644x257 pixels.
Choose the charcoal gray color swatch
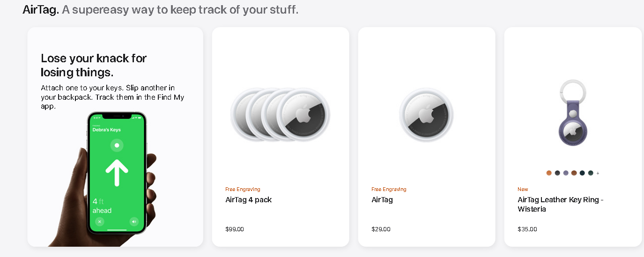pos(557,173)
